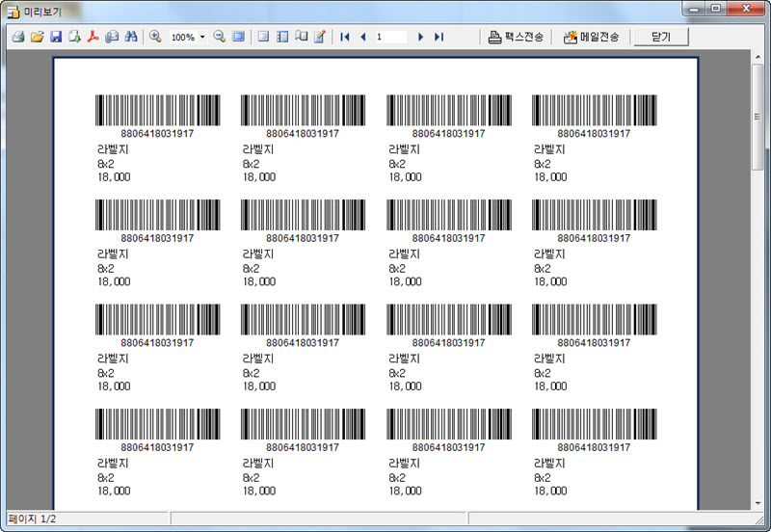Open the 100% zoom level dropdown
Screen dimensions: 771x532
point(202,37)
